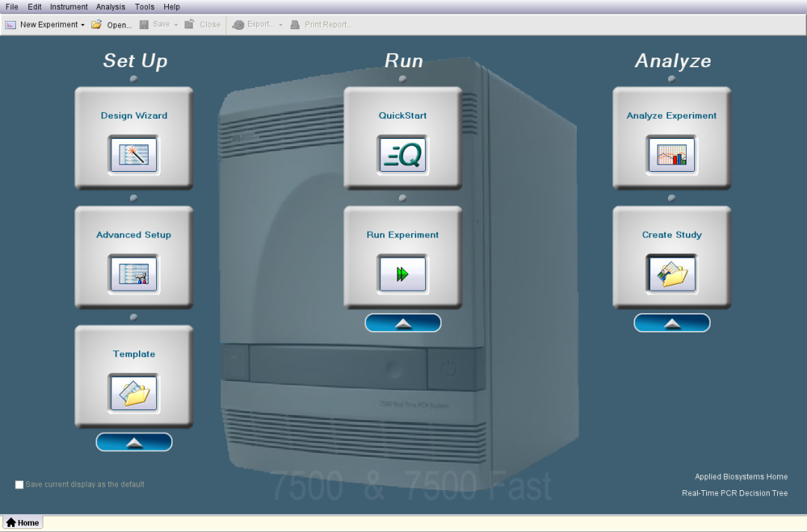Screen dimensions: 807x532
Task: Open the Instrument menu
Action: [69, 7]
